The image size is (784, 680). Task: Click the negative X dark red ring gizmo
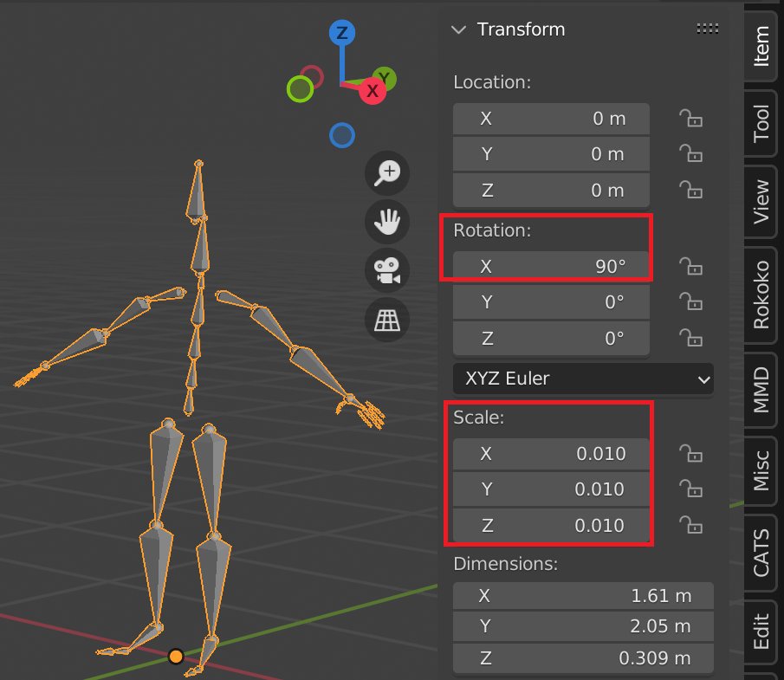click(x=312, y=77)
